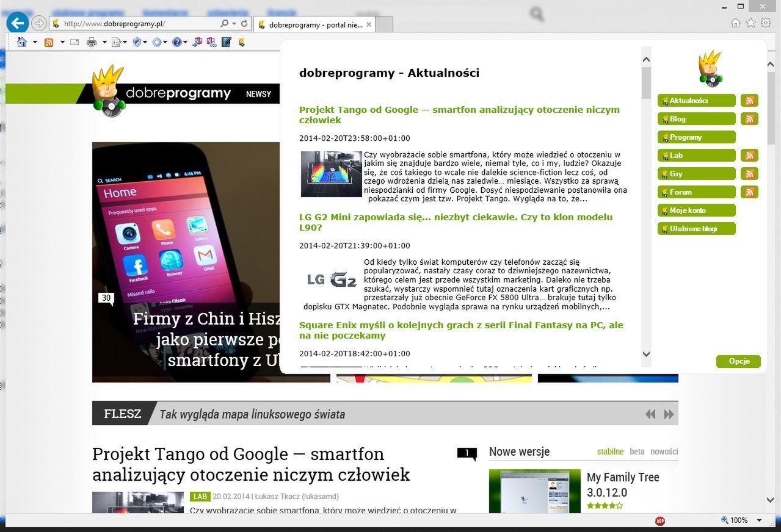Open Gry in the popup sidebar

697,174
